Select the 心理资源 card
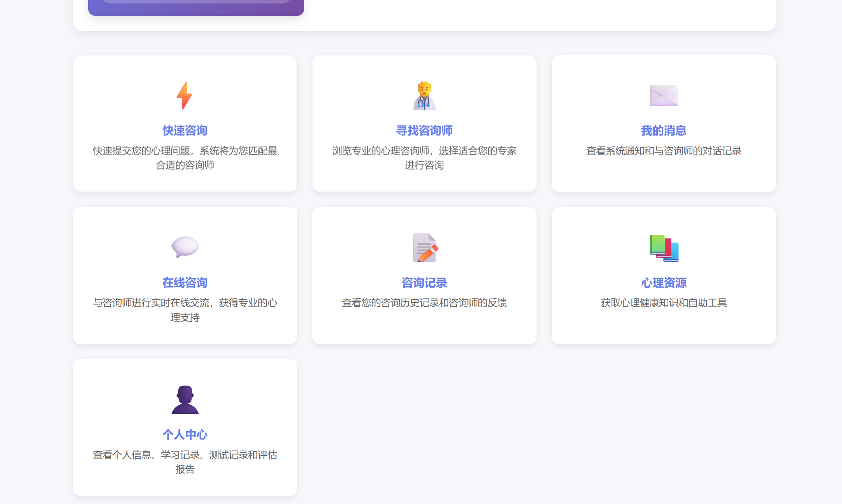The width and height of the screenshot is (842, 504). 664,276
